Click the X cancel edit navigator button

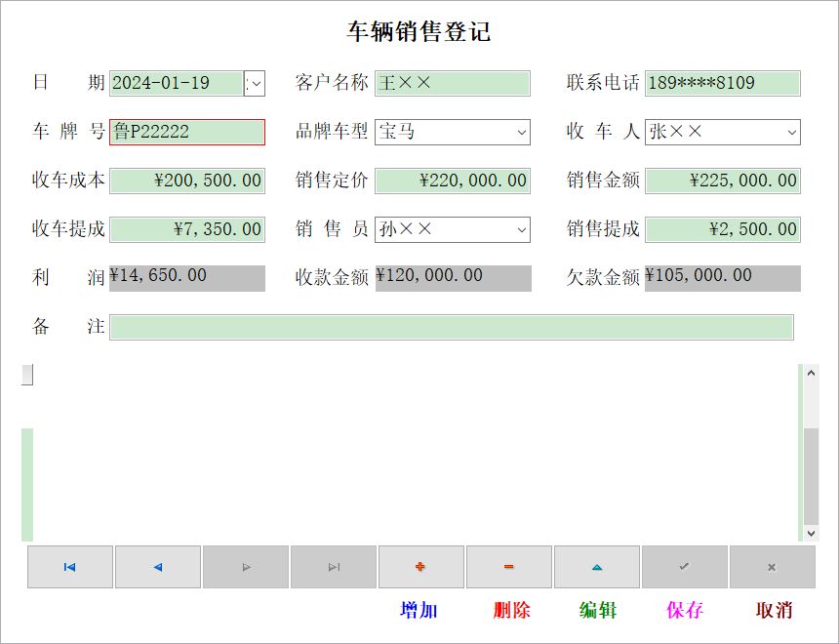[772, 567]
